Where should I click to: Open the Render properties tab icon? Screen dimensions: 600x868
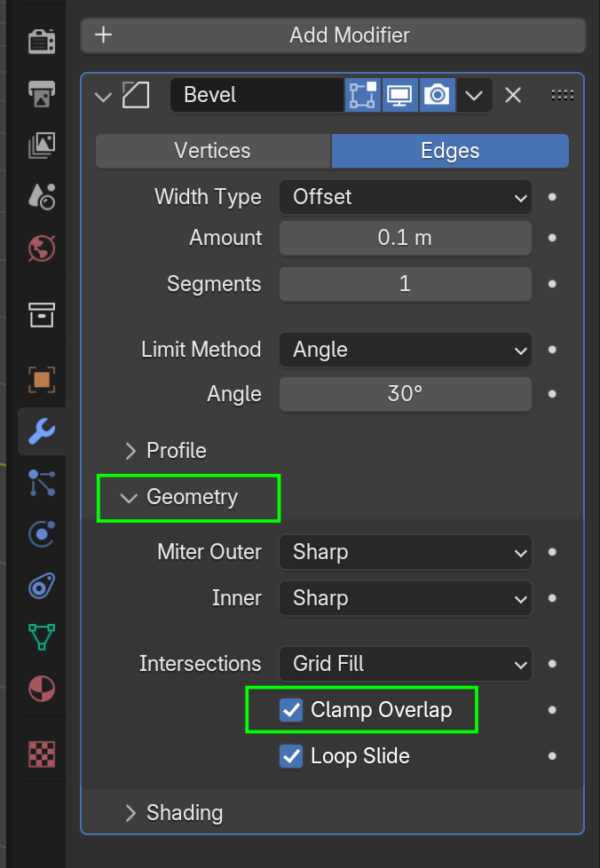point(41,42)
